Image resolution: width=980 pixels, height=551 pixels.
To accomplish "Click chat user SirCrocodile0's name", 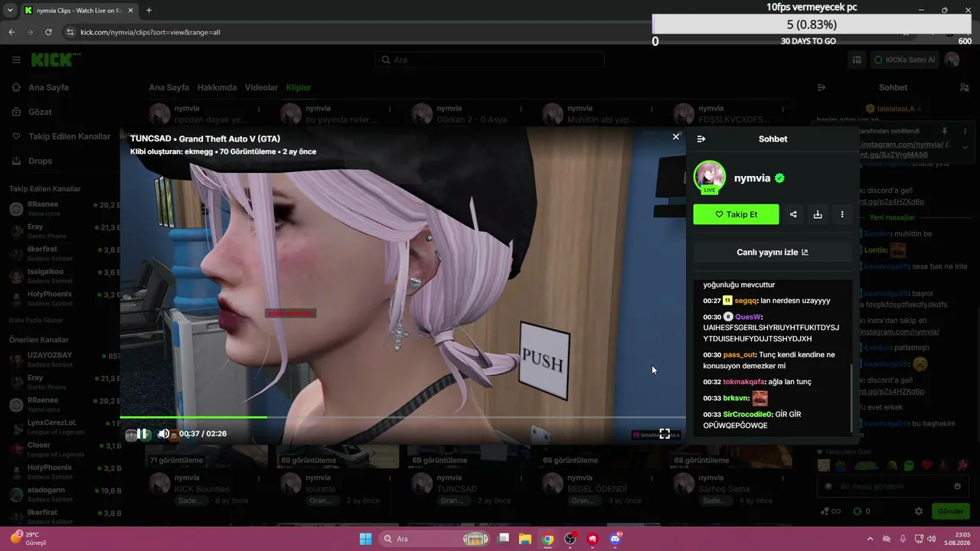I will (x=748, y=415).
